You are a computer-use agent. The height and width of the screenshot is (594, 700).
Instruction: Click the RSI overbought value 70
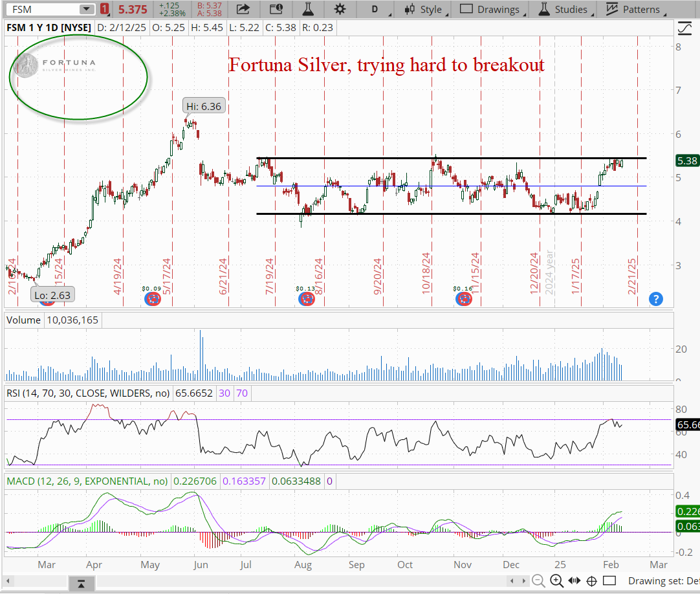242,393
